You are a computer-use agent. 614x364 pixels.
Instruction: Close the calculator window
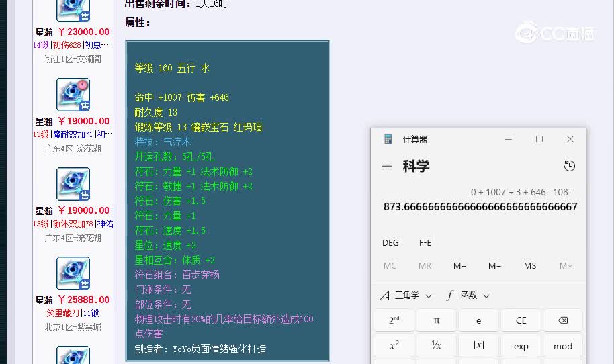click(x=570, y=139)
